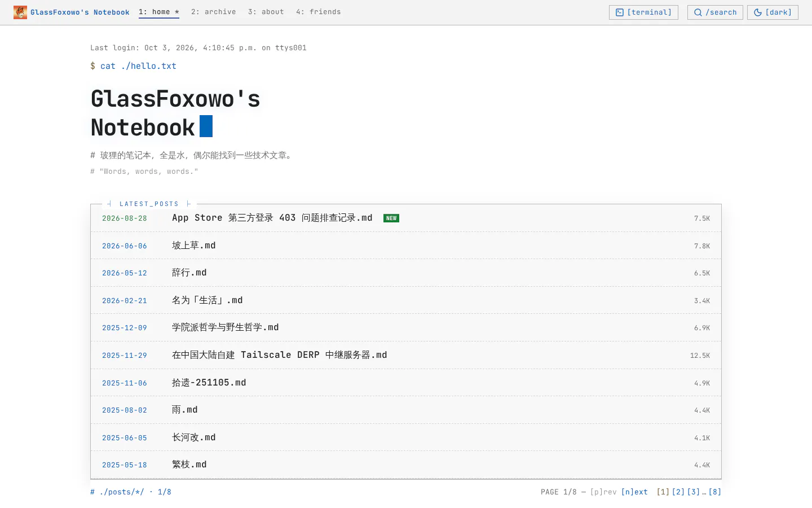
Task: Open the /search button label
Action: [x=721, y=12]
